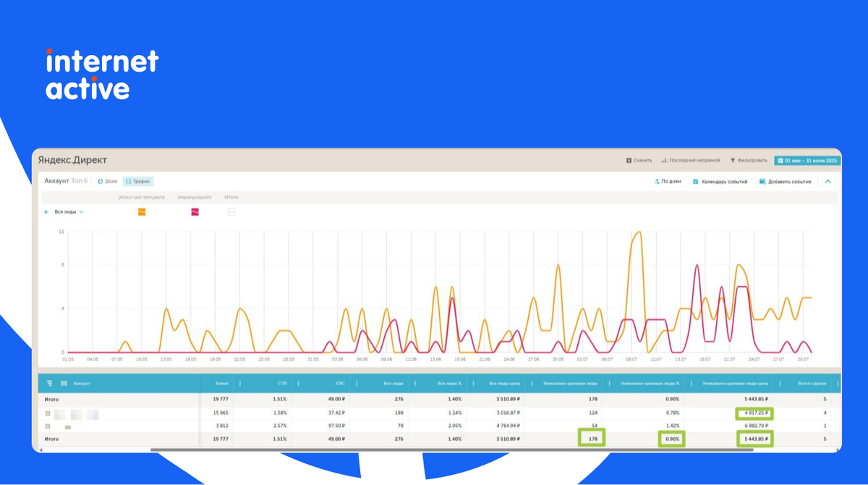Click the jetour-sait-tempavto legend label
868x485 pixels.
pos(142,197)
